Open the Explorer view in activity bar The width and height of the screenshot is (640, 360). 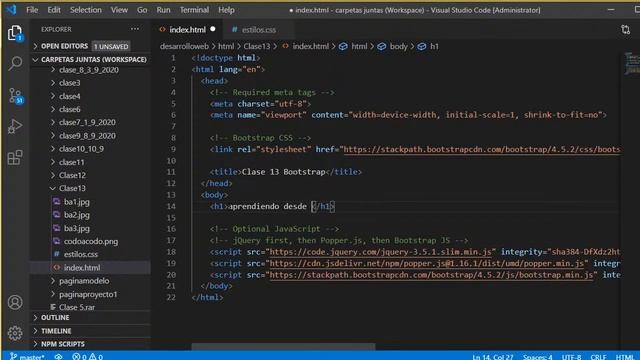15,33
